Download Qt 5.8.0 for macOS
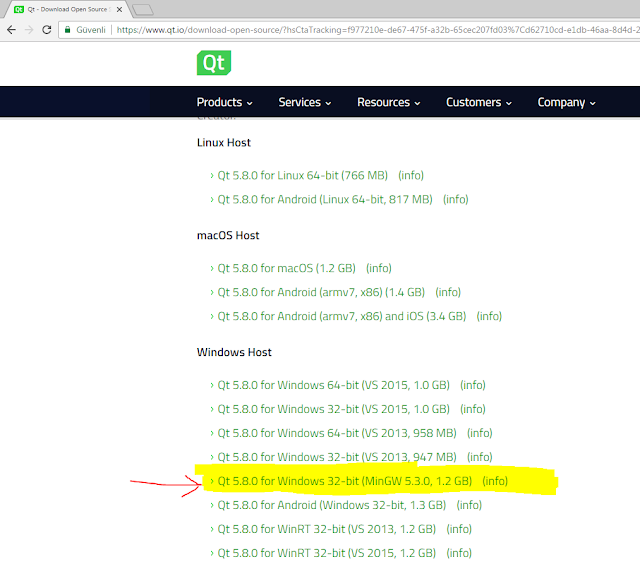The image size is (640, 569). [x=287, y=268]
